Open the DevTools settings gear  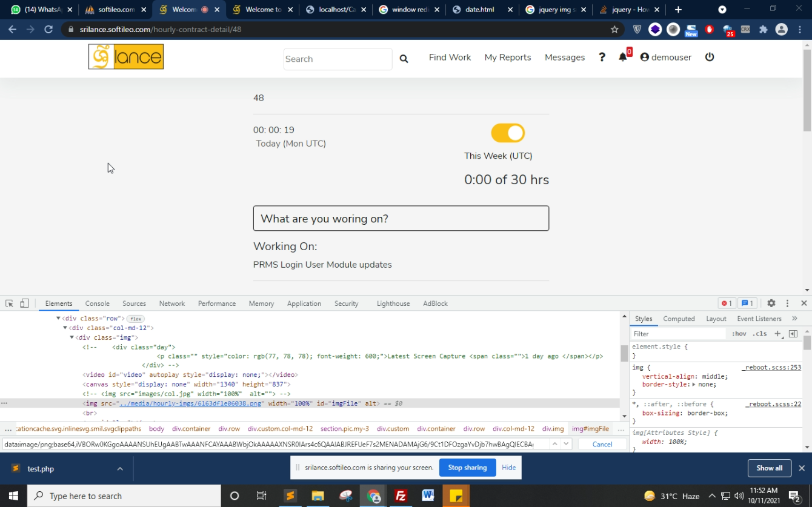(771, 303)
